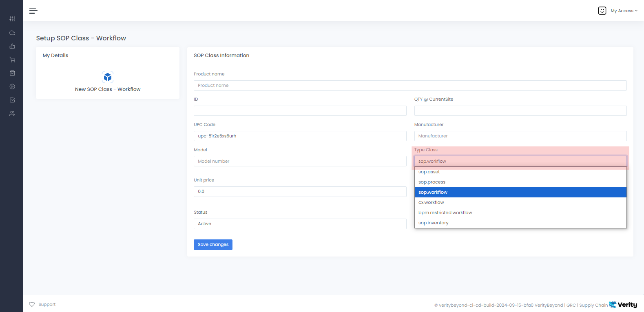The height and width of the screenshot is (312, 644).
Task: Open the checkbox tasks sidebar icon
Action: 12,100
